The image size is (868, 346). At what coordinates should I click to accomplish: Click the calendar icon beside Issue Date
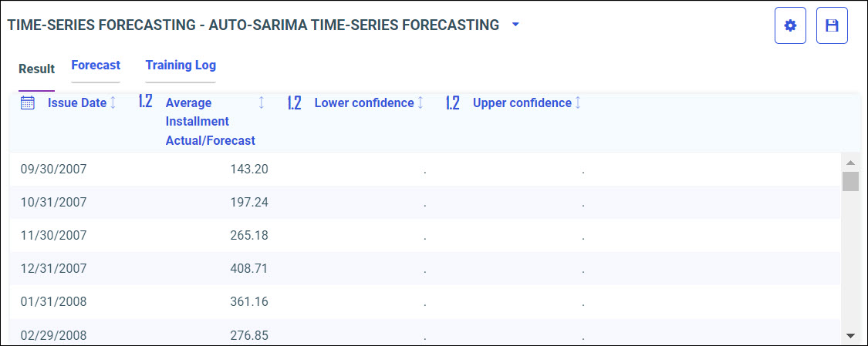(x=27, y=102)
